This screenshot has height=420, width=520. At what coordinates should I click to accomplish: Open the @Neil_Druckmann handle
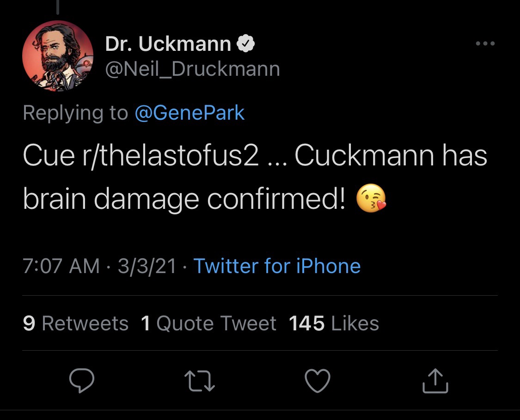click(193, 69)
